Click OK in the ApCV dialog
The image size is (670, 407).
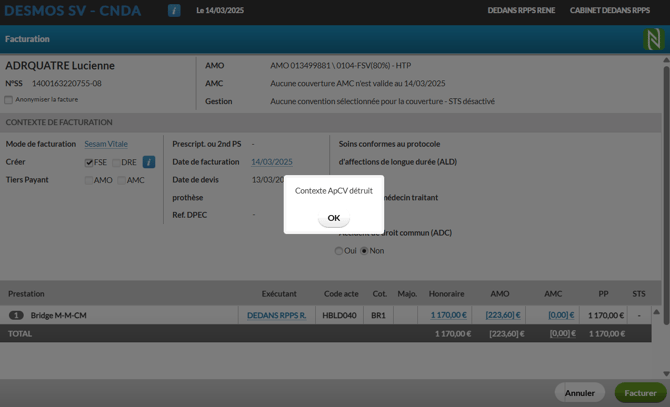pyautogui.click(x=334, y=218)
